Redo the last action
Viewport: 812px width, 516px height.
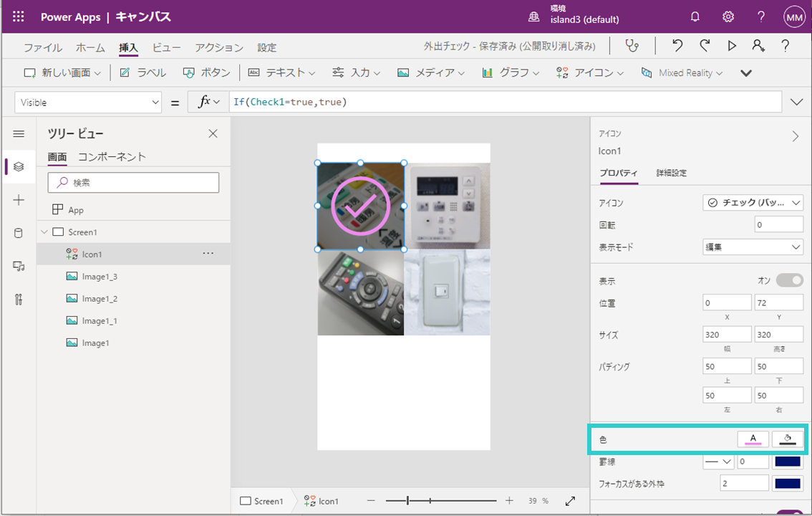705,46
